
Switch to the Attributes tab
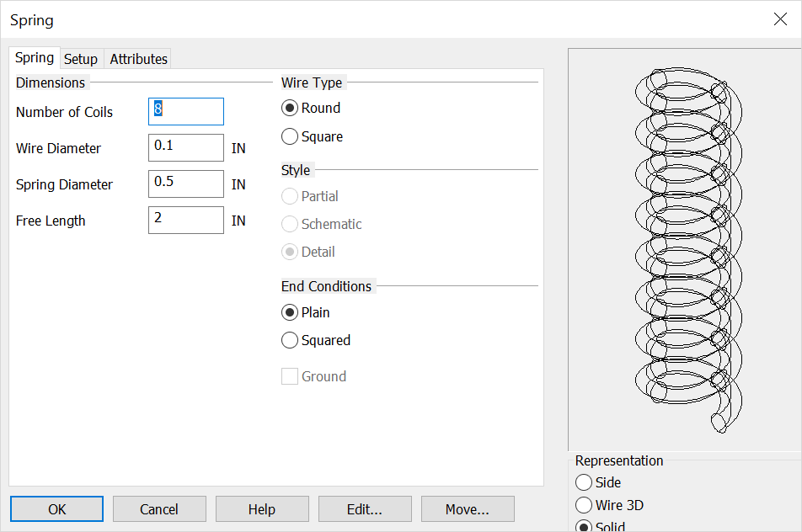(137, 58)
